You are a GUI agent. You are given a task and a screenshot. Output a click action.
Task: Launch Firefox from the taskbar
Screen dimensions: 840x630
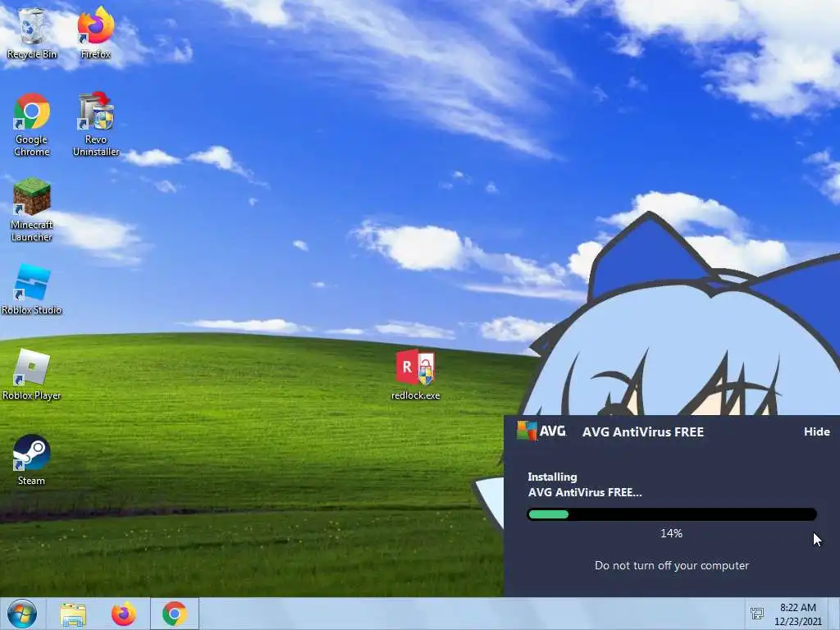coord(124,614)
